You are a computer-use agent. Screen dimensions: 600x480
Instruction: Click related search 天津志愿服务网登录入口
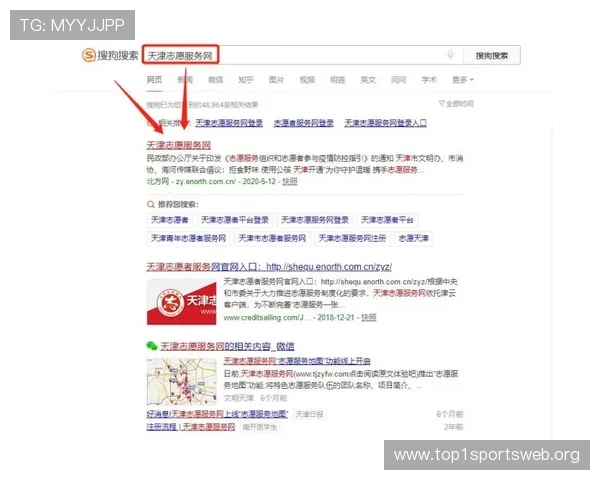(385, 123)
